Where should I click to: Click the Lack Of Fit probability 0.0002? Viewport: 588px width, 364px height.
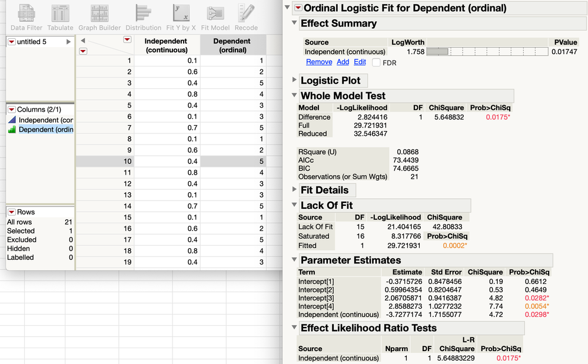tap(455, 246)
